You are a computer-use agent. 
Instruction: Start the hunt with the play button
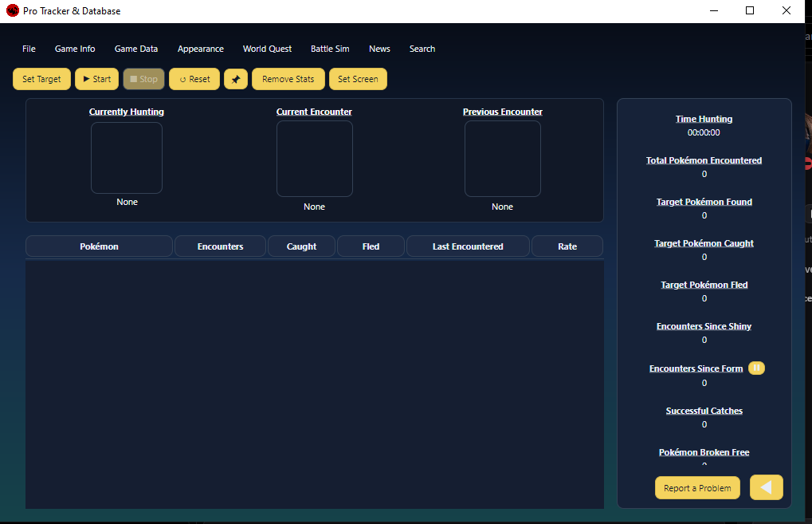(97, 79)
